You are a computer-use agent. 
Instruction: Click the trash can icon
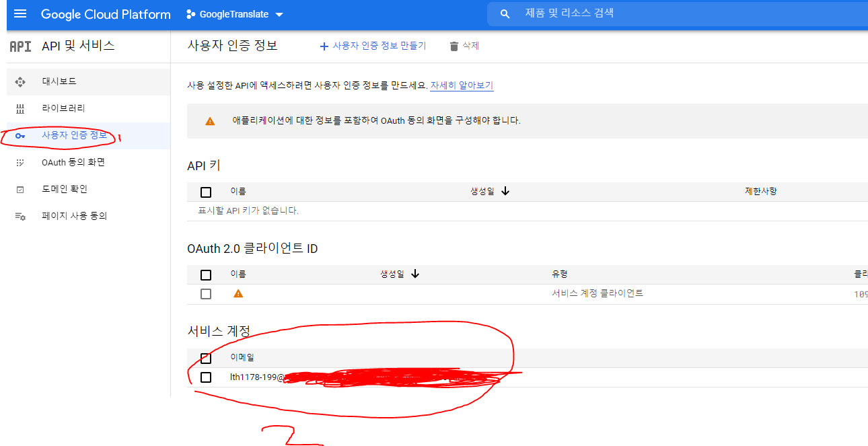pos(454,46)
